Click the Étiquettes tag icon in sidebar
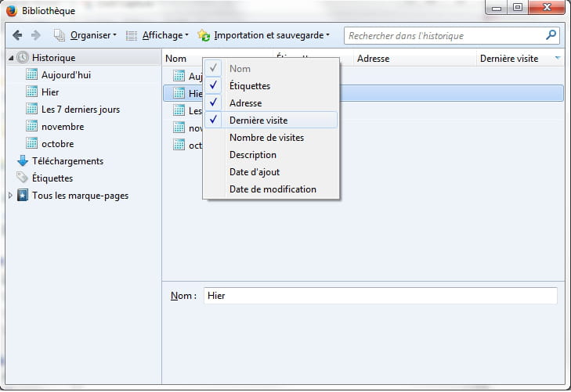 (22, 178)
